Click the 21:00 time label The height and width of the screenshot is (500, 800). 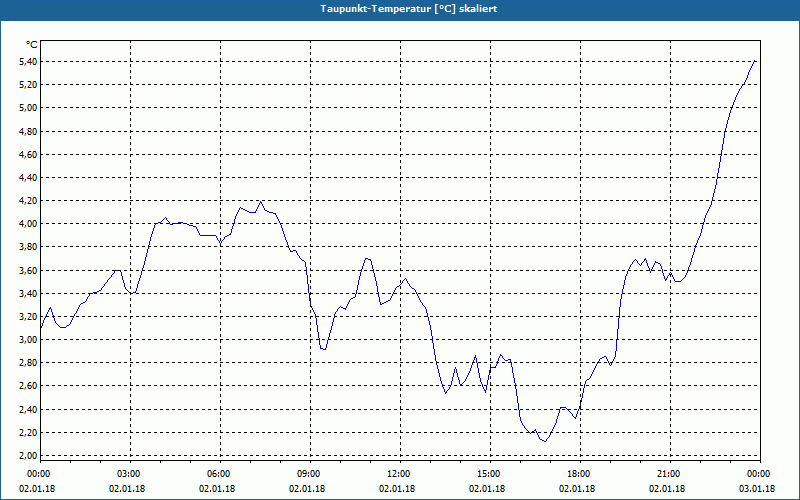click(x=669, y=474)
